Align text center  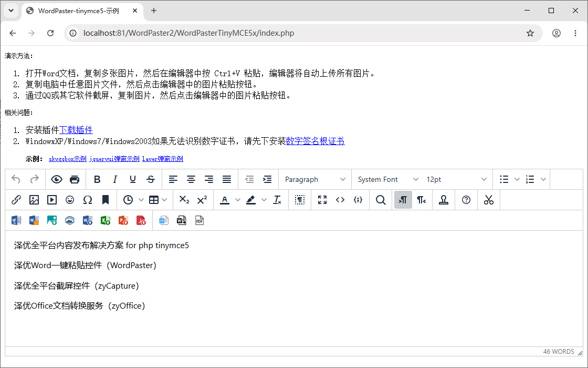tap(191, 179)
